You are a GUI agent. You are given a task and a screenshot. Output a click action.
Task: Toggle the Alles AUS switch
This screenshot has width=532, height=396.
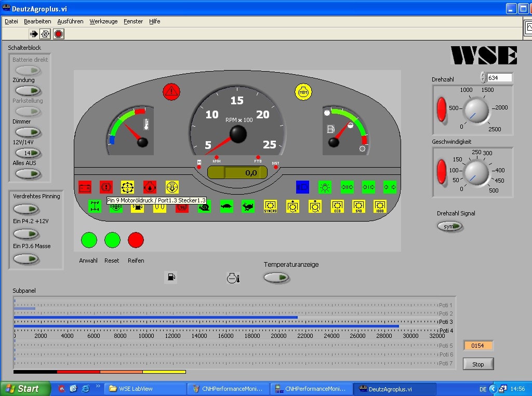[x=28, y=174]
